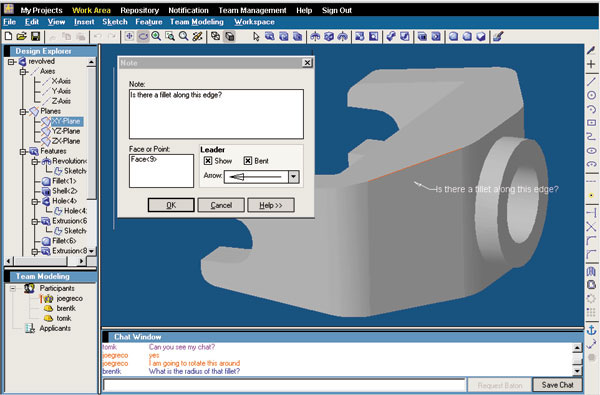Click the Zoom Window toolbar icon
Screen dimensions: 600x395
pyautogui.click(x=170, y=36)
